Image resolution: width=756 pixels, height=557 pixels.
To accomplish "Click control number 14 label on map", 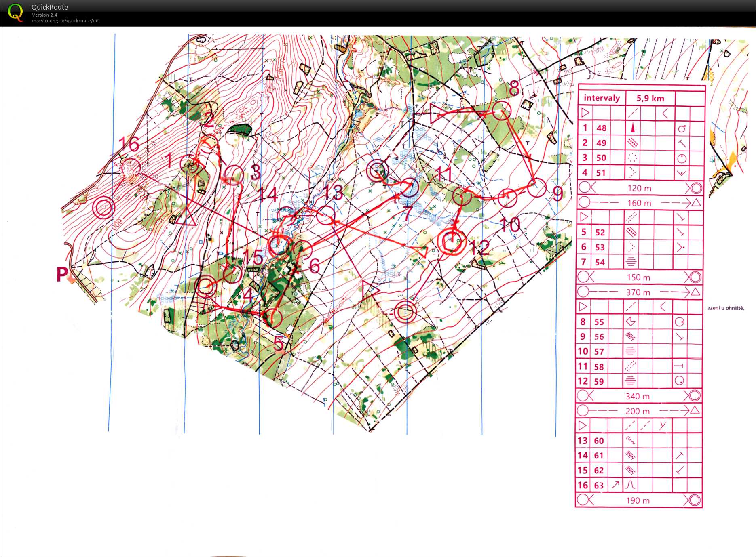I will click(x=268, y=195).
